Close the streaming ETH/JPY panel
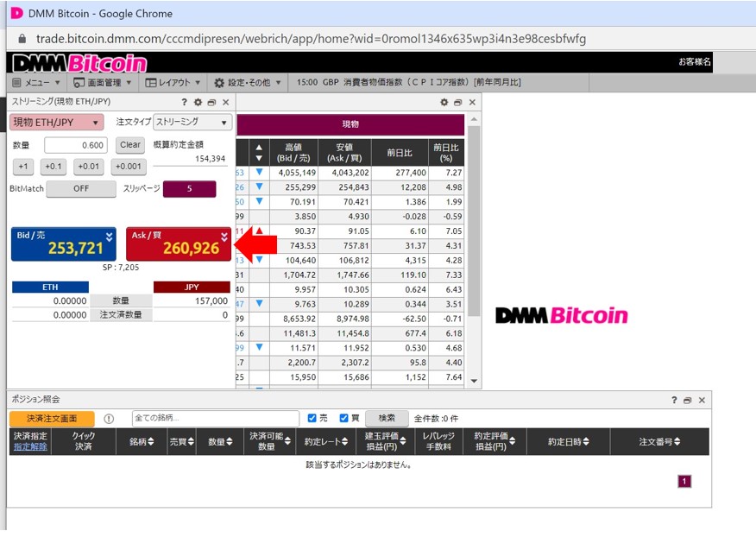 point(225,102)
